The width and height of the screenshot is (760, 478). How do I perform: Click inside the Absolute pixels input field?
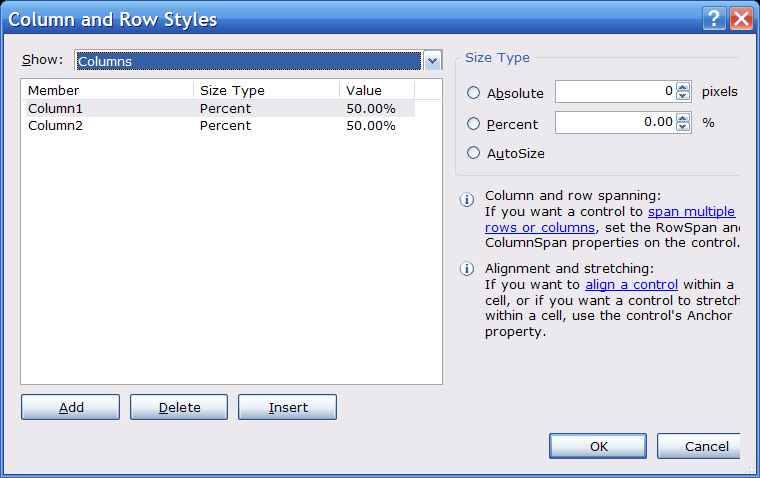tap(614, 92)
